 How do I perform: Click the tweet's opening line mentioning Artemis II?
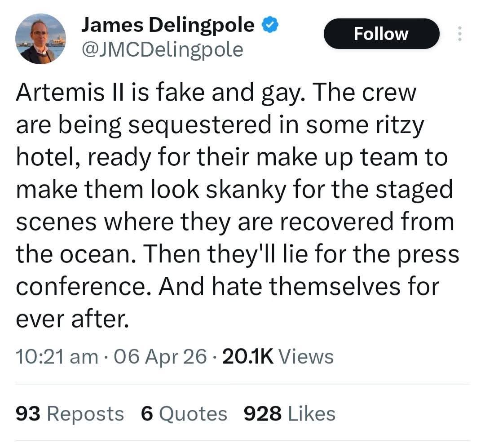(216, 92)
